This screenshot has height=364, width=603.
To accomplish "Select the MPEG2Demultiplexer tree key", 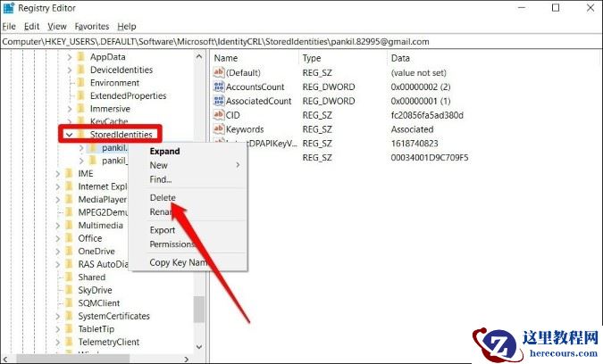I will [103, 212].
